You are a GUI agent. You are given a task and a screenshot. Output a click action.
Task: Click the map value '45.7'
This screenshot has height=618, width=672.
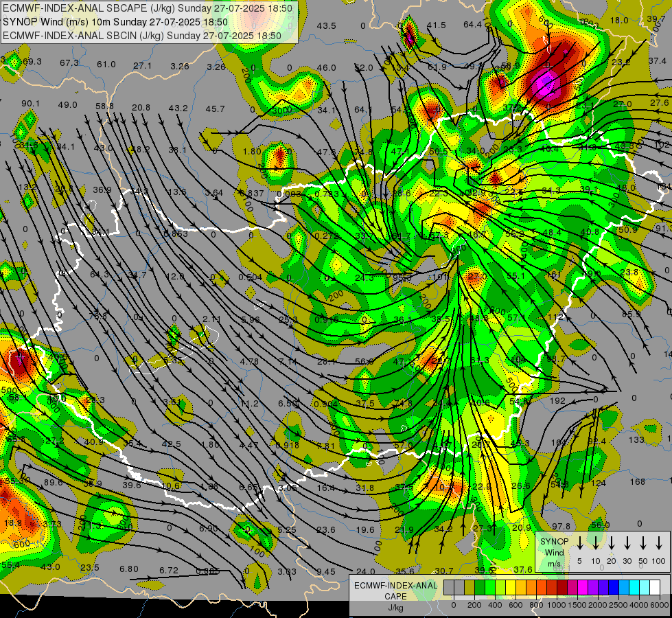215,109
